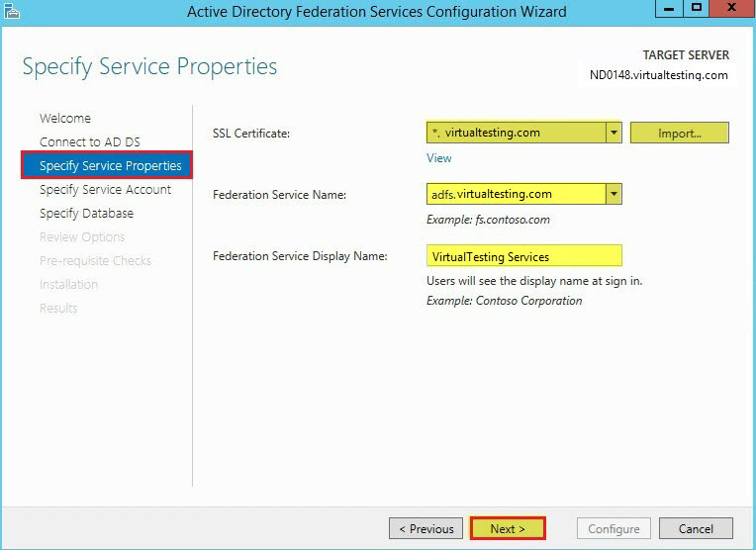Viewport: 756px width, 550px height.
Task: Select the Welcome step in sidebar
Action: tap(65, 118)
